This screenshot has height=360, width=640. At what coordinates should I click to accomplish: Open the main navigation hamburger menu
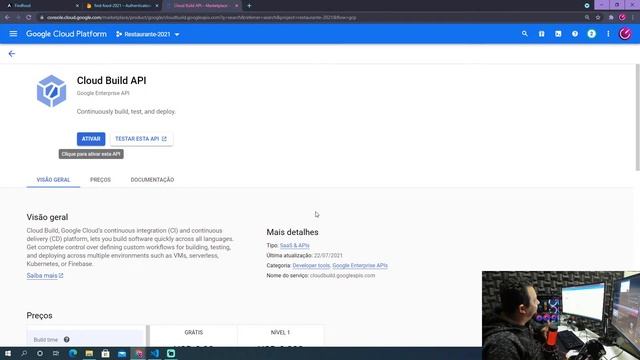(13, 34)
